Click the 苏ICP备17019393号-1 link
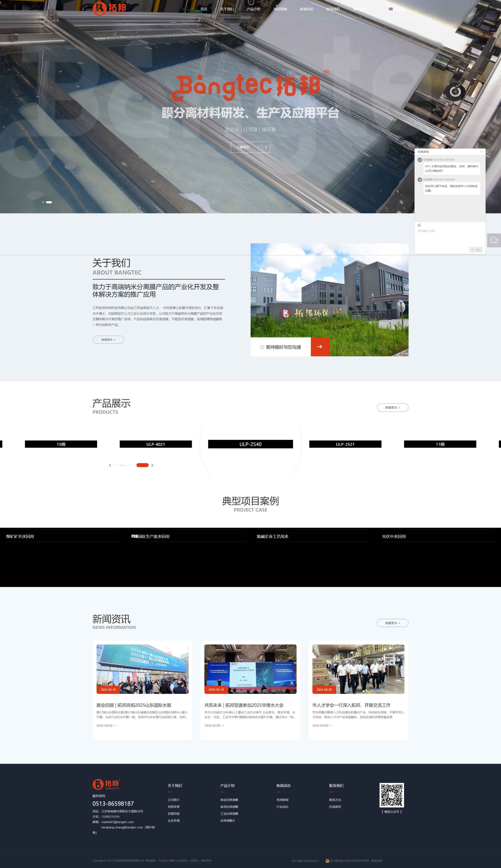The width and height of the screenshot is (501, 868). point(306,861)
